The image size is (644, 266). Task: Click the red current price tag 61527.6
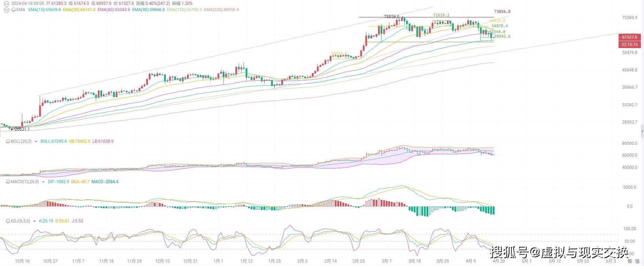pyautogui.click(x=629, y=37)
